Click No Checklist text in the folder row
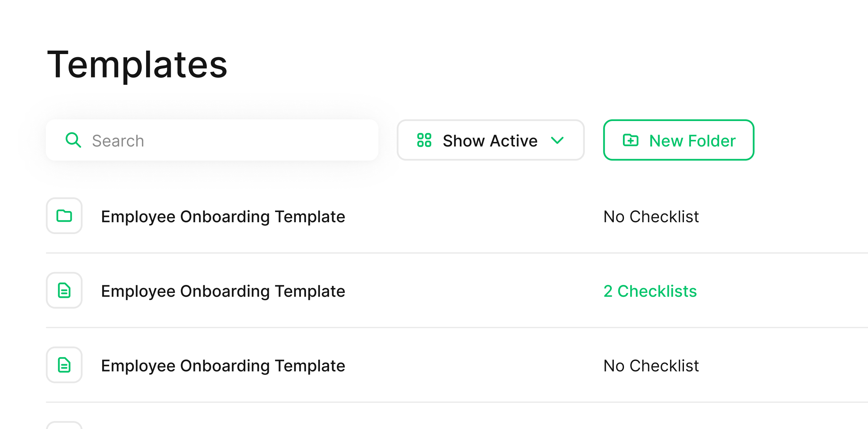The image size is (868, 429). click(x=651, y=217)
